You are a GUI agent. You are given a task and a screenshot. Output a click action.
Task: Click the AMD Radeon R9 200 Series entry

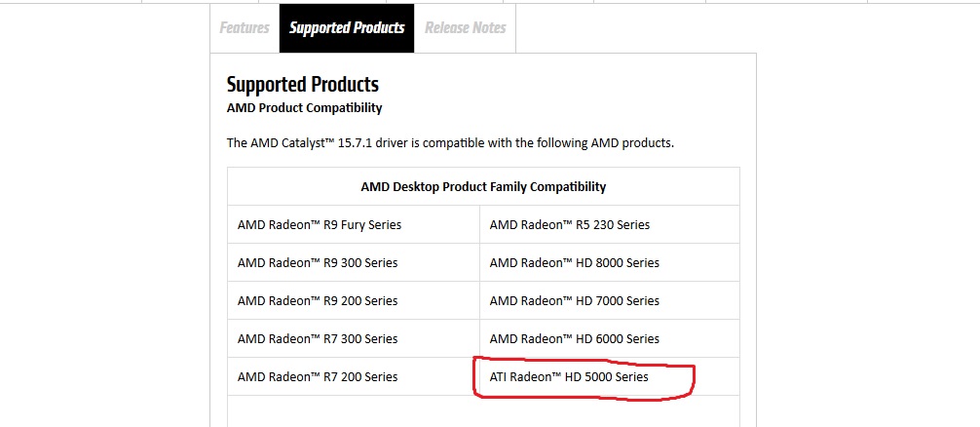[x=353, y=300]
